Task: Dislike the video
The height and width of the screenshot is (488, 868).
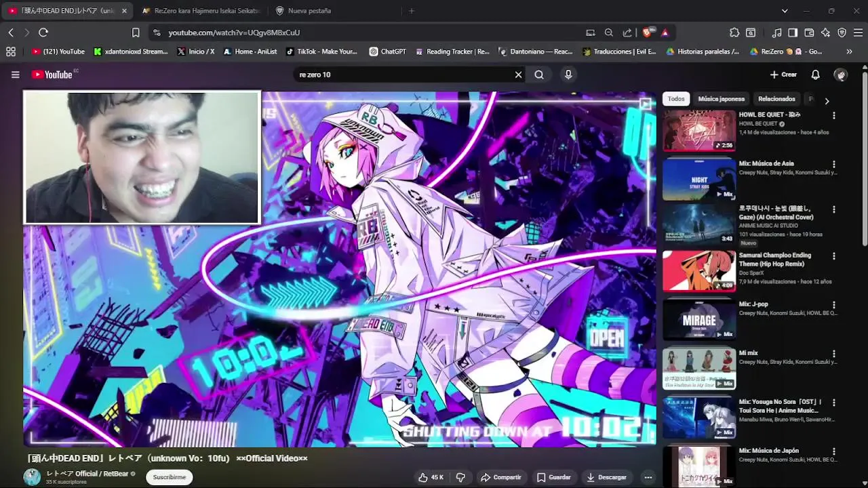Action: coord(460,477)
